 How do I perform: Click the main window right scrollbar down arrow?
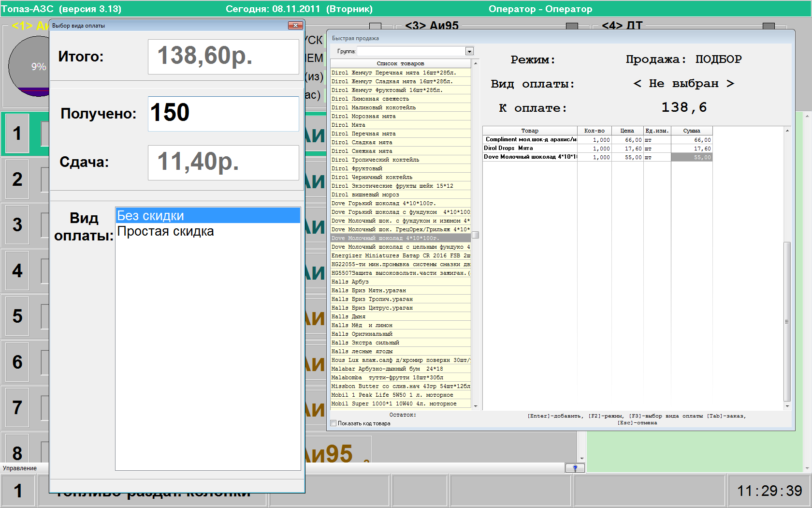(807, 468)
